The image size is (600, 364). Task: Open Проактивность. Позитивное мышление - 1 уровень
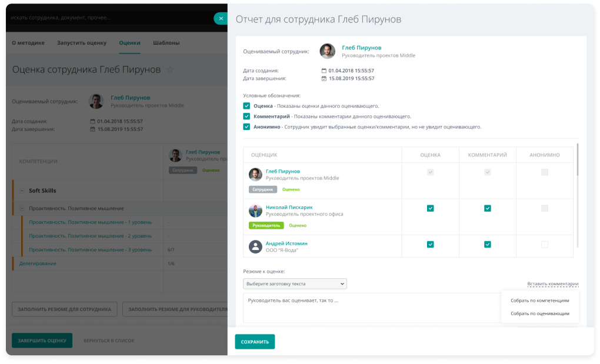(91, 222)
